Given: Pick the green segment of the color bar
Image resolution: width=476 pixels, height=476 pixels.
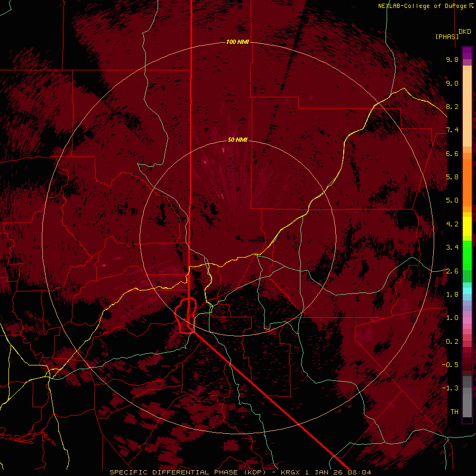Looking at the screenshot, I should [x=467, y=255].
